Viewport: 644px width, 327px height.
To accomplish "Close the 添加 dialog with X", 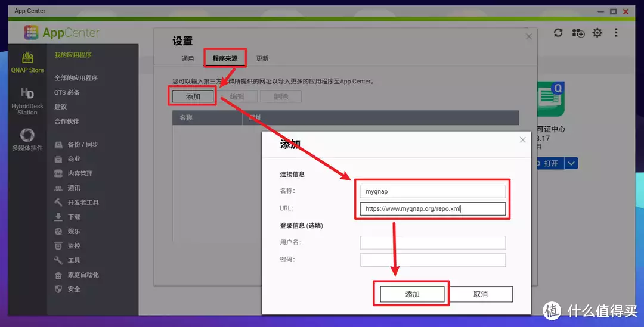I will (x=522, y=140).
